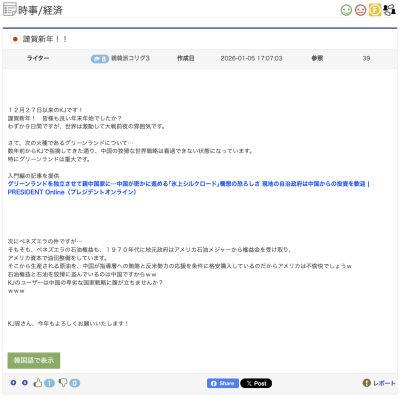Click the X Post button
The image size is (400, 397).
[x=256, y=383]
